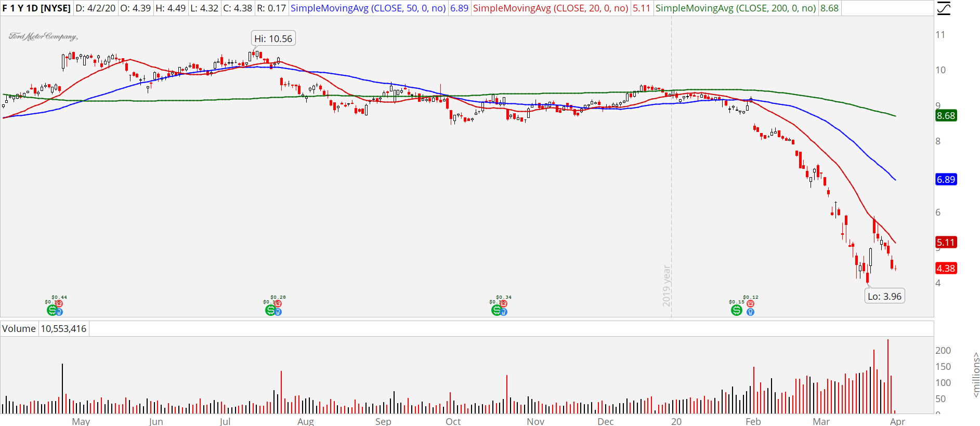
Task: Click the 'F 1 Y 1D [NYSE]' symbol title
Action: click(36, 8)
